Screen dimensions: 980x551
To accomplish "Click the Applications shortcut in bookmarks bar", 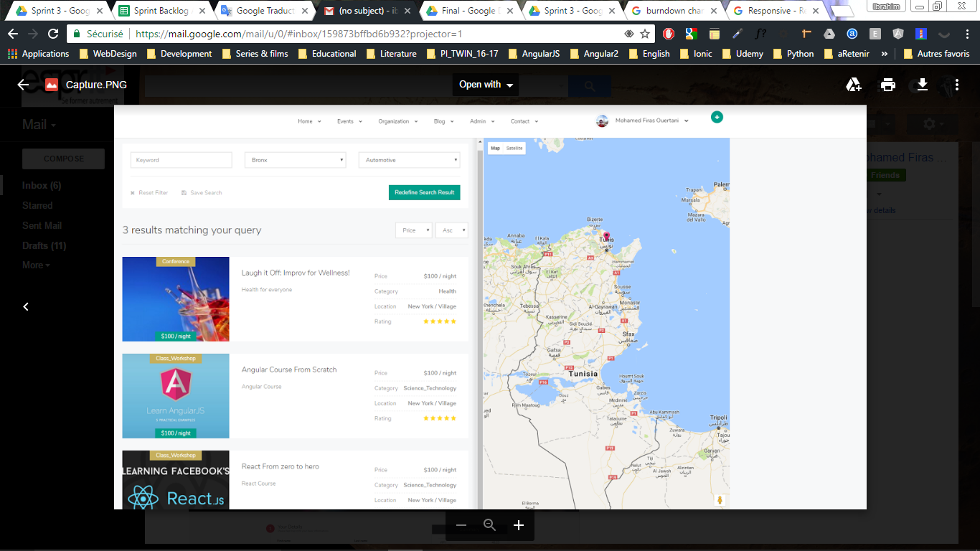I will [x=39, y=54].
